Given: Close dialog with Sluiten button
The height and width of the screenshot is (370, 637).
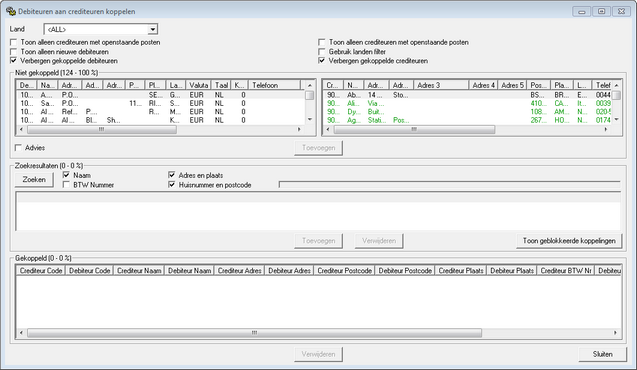Looking at the screenshot, I should pos(602,354).
